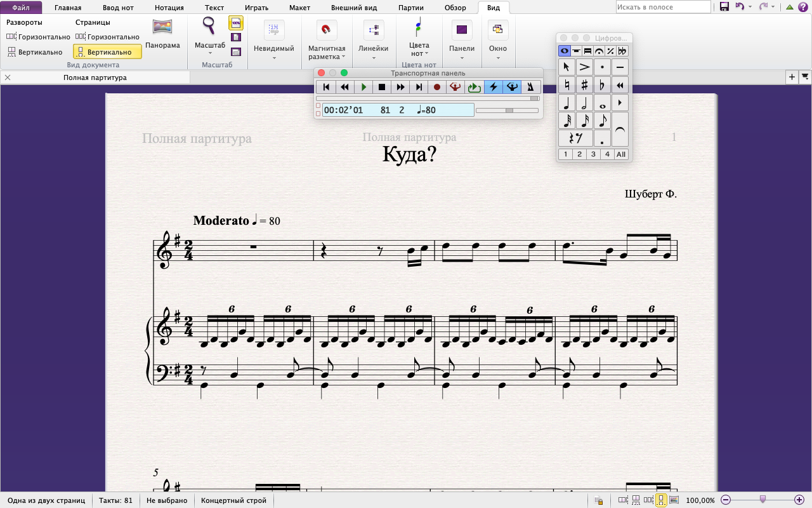
Task: Switch to the Обзор tab
Action: click(455, 8)
